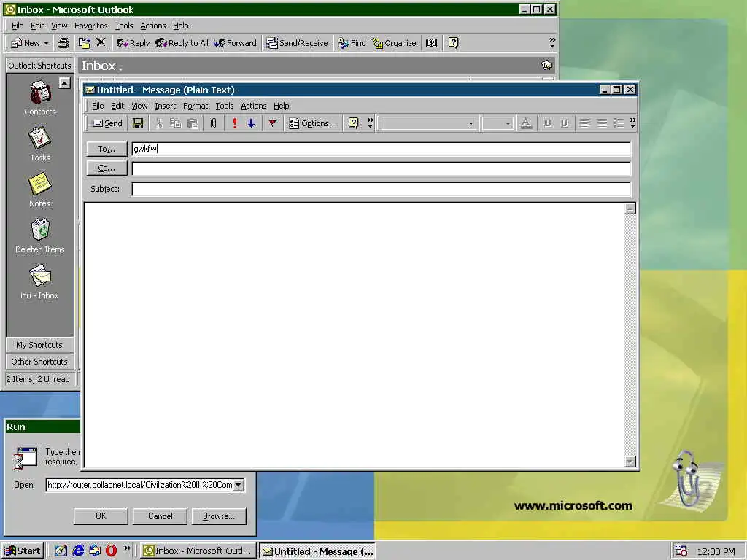
Task: Expand the Run dialog Open dropdown
Action: click(239, 485)
